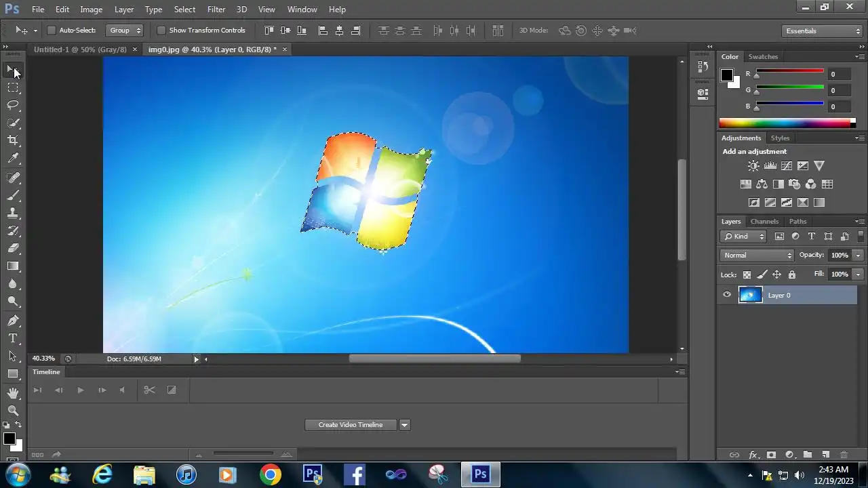Enable Show Transform Controls checkbox
Image resolution: width=868 pixels, height=488 pixels.
coord(161,30)
